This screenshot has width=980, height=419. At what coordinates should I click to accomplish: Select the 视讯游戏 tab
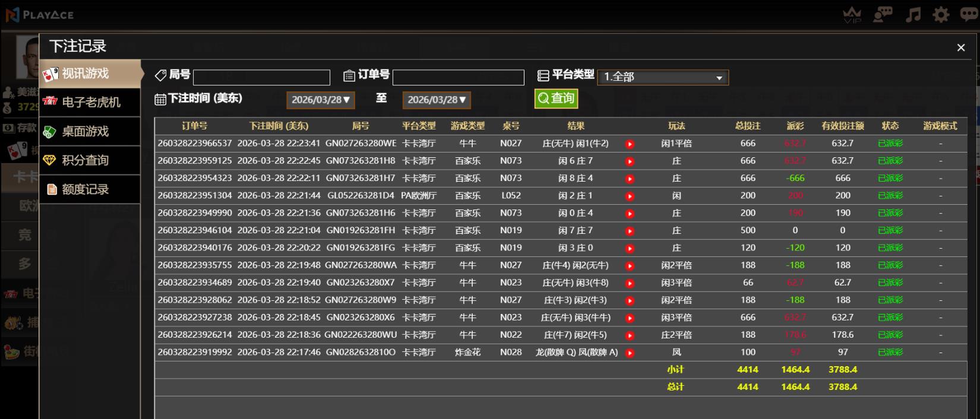click(90, 74)
